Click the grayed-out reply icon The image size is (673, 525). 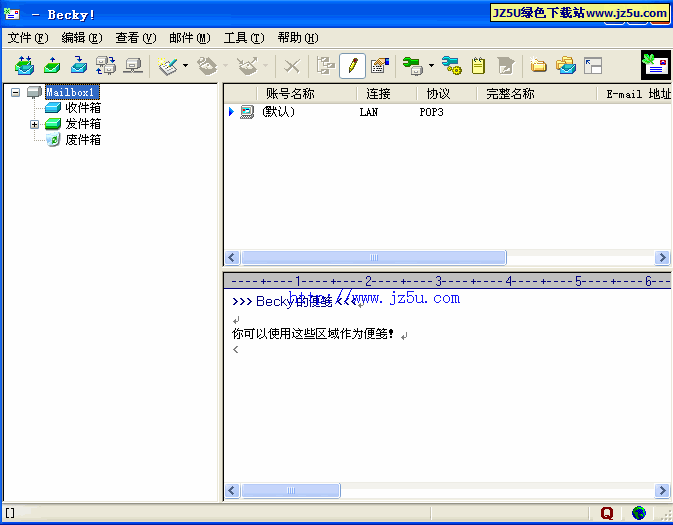pyautogui.click(x=207, y=66)
